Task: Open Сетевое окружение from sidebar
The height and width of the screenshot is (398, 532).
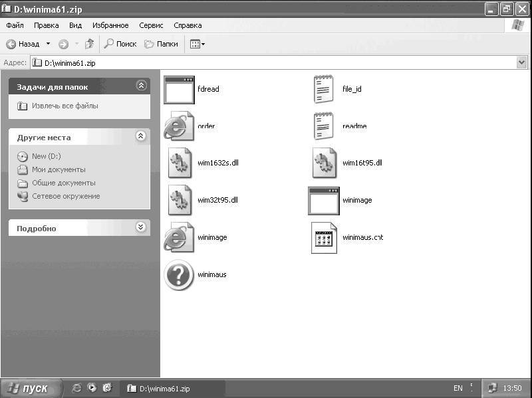Action: 66,196
